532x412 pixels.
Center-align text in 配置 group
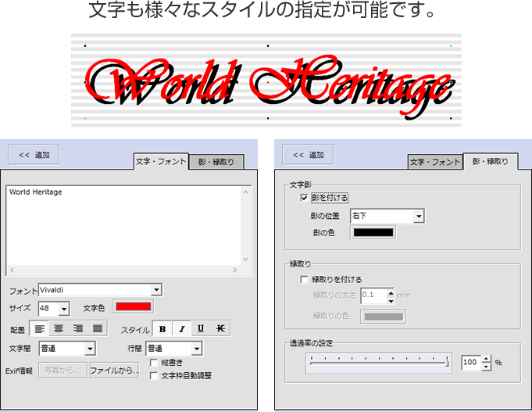coord(59,329)
